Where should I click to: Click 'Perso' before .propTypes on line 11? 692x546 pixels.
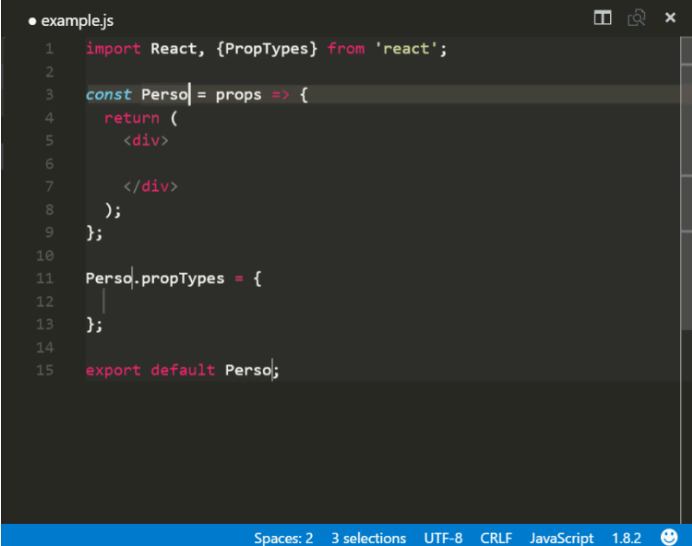click(x=109, y=278)
